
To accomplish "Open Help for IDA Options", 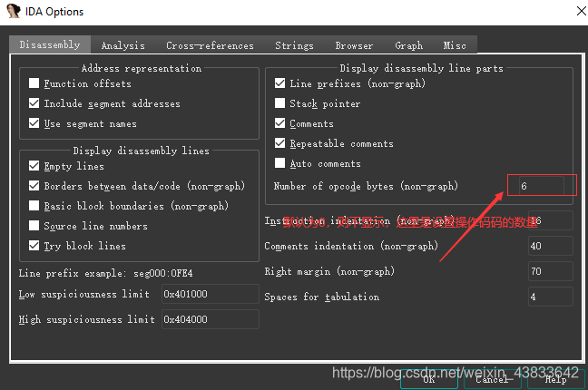I will [x=555, y=379].
